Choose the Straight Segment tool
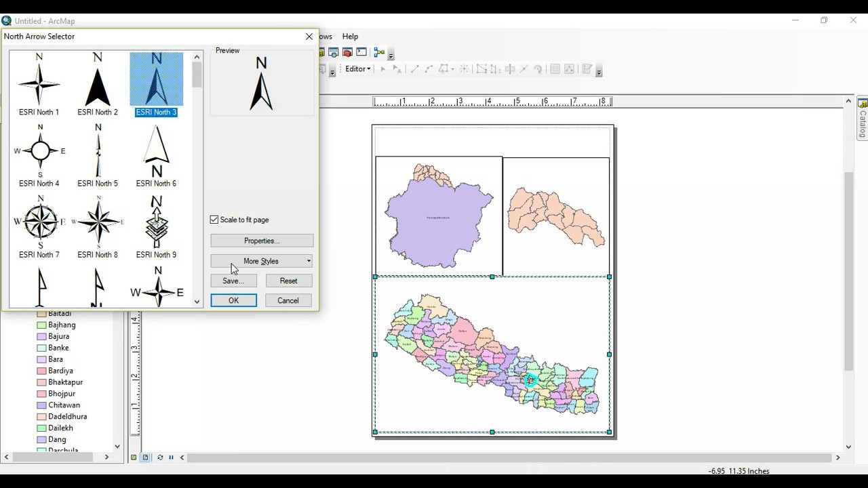The width and height of the screenshot is (868, 488). [x=415, y=69]
